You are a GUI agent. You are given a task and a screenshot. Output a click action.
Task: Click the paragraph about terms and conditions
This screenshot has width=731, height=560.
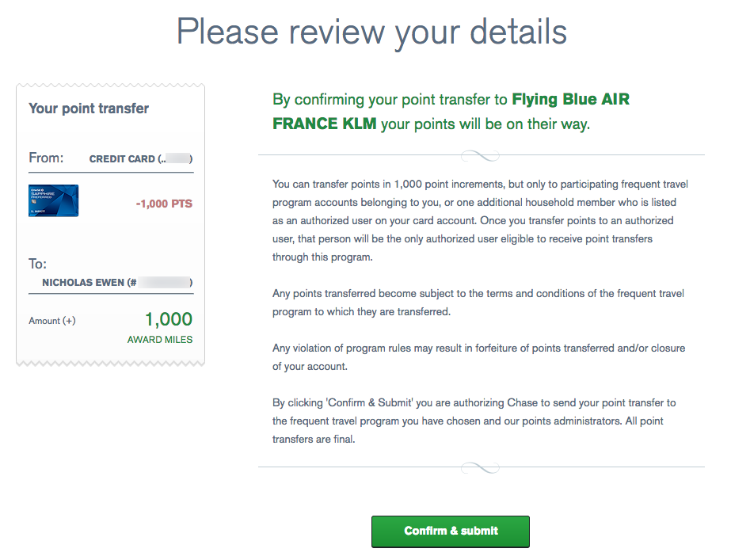(478, 303)
